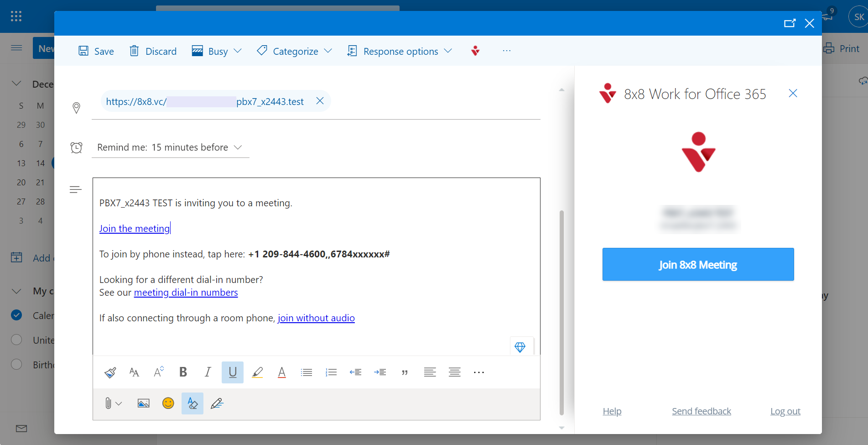The image size is (868, 445).
Task: Click the event body text area
Action: point(317,267)
